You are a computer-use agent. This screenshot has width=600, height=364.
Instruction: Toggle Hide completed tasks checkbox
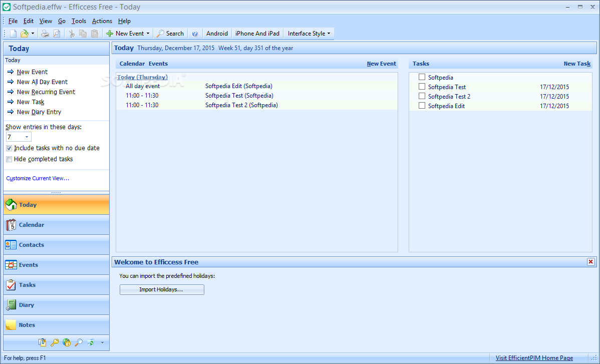[9, 159]
